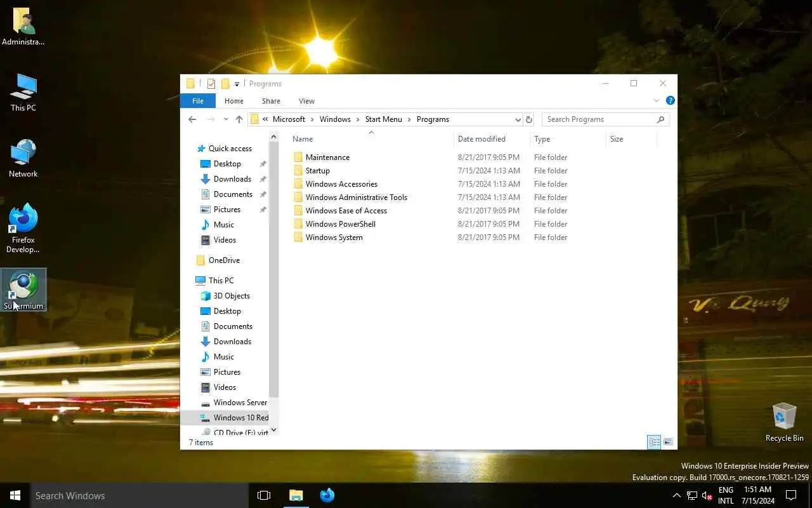Viewport: 812px width, 508px height.
Task: Switch to the Home ribbon tab
Action: click(x=233, y=101)
